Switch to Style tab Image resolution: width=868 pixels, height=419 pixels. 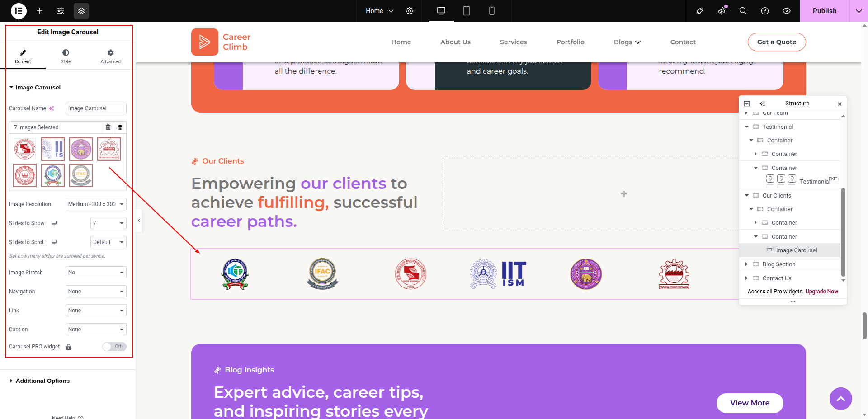tap(66, 56)
